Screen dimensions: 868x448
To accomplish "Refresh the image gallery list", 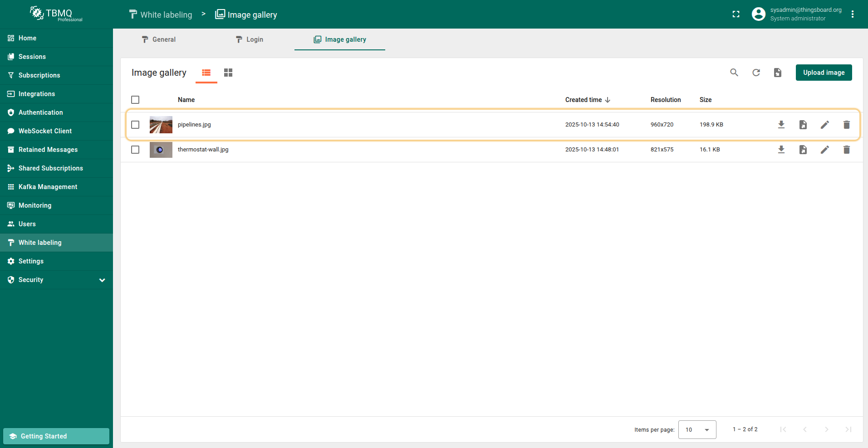I will click(756, 73).
